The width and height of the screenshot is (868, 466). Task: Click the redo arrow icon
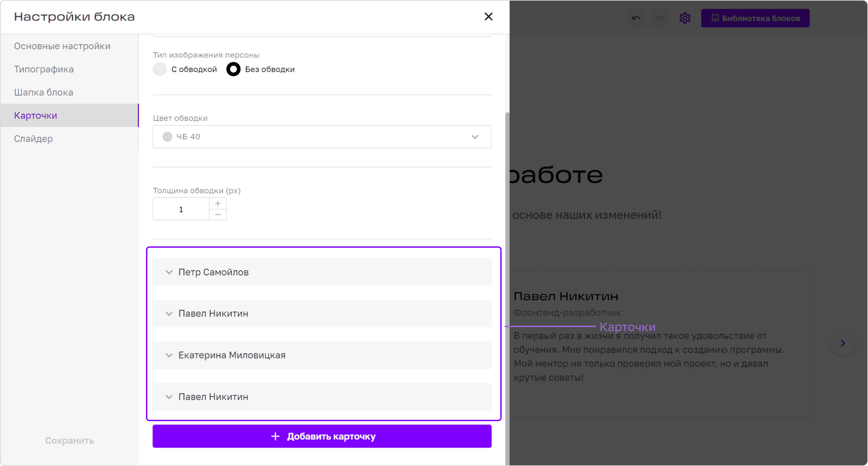[659, 18]
